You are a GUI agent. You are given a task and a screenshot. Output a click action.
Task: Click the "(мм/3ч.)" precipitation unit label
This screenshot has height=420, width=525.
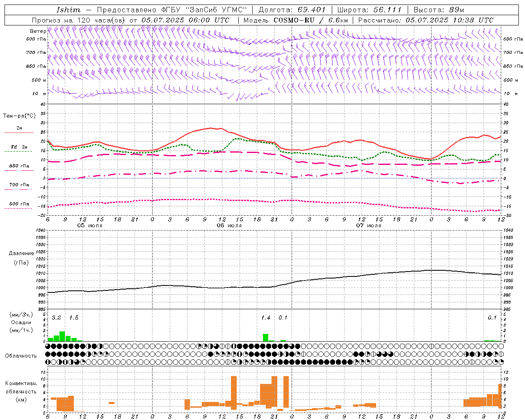pyautogui.click(x=21, y=315)
